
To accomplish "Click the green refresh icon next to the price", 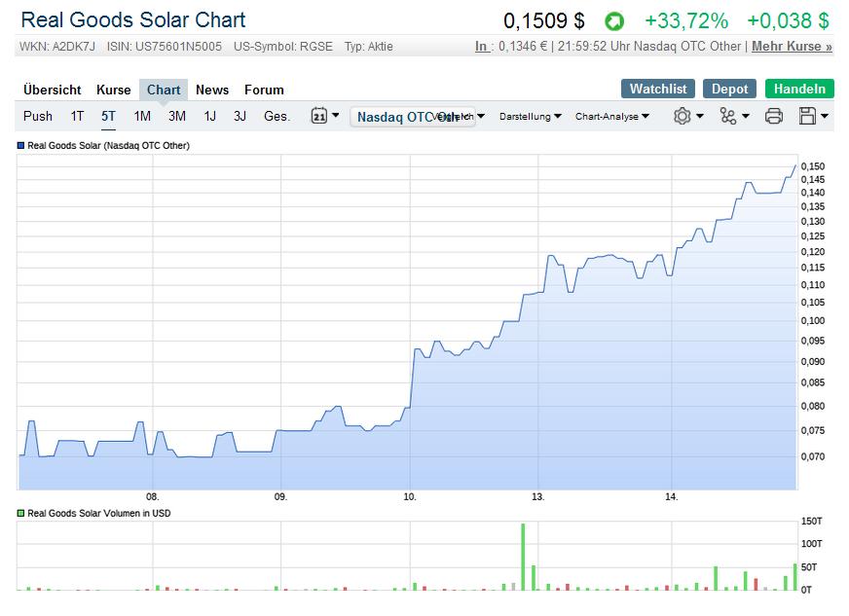I will click(x=613, y=19).
